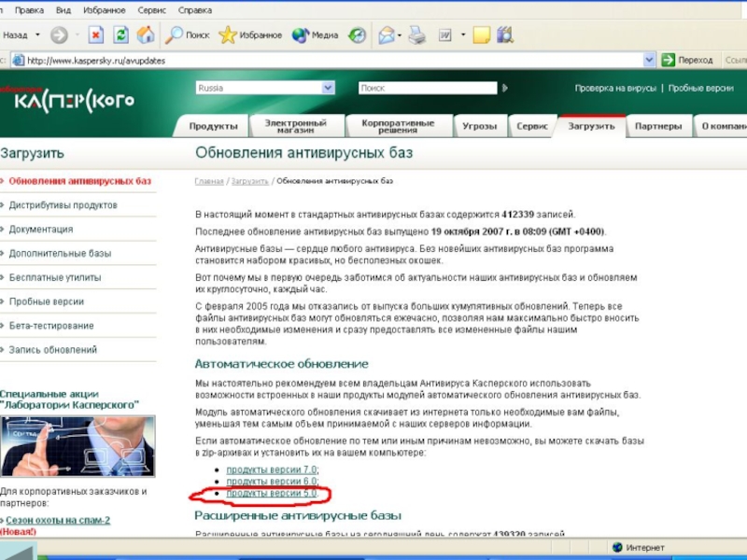Screen dimensions: 747x560
Task: Click the Загрузить breadcrumb link
Action: pyautogui.click(x=249, y=181)
